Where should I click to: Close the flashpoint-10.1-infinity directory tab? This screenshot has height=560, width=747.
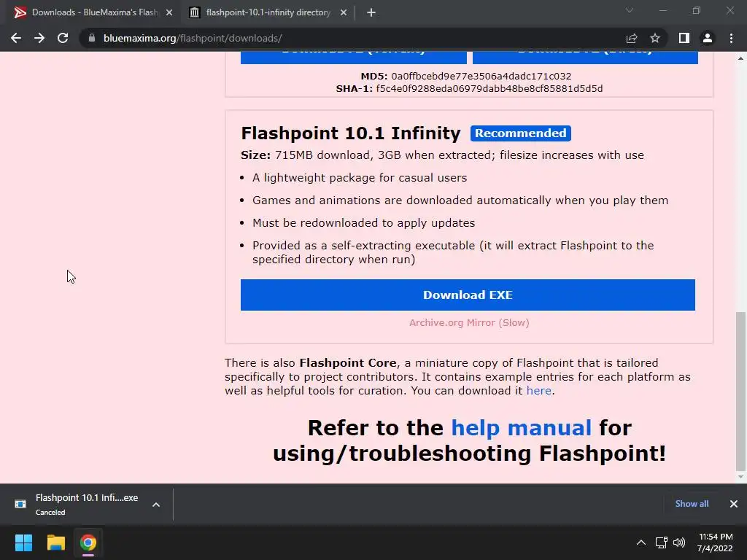(344, 13)
